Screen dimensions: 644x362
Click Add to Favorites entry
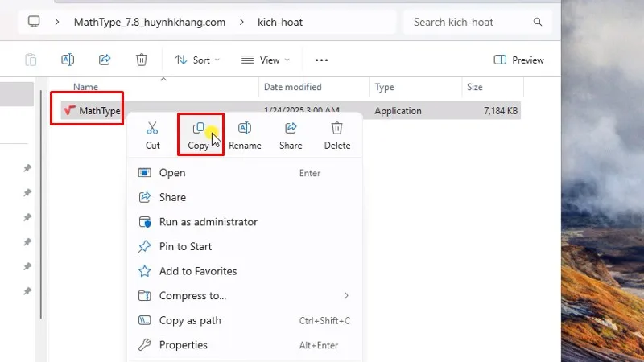245,271
